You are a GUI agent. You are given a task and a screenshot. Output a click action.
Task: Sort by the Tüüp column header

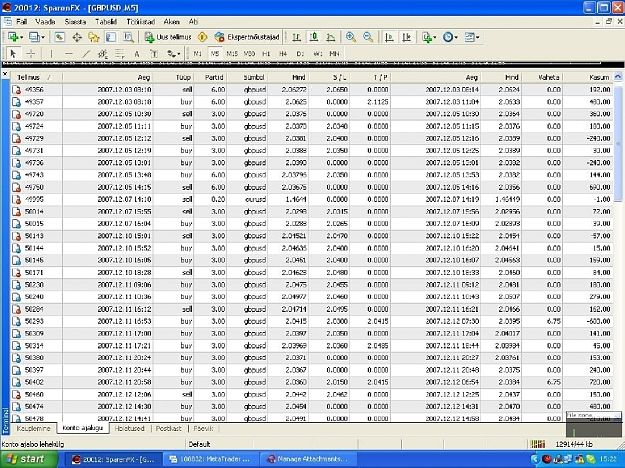click(174, 77)
